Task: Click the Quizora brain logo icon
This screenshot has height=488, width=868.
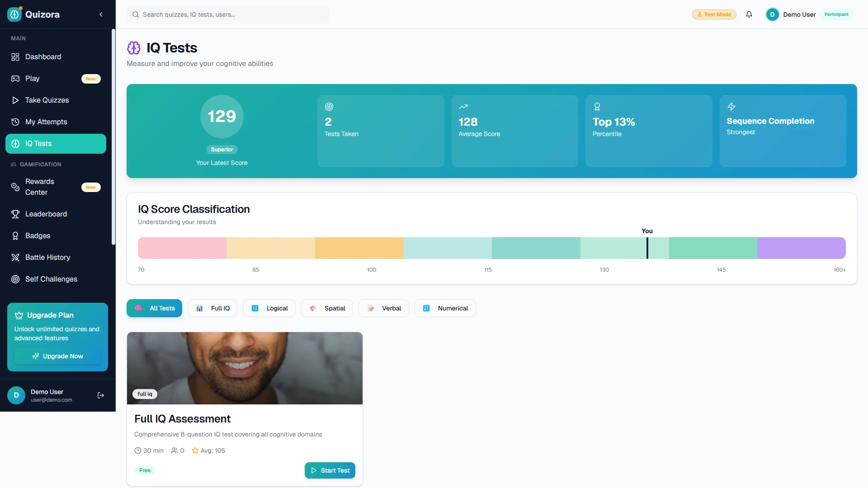Action: tap(14, 14)
